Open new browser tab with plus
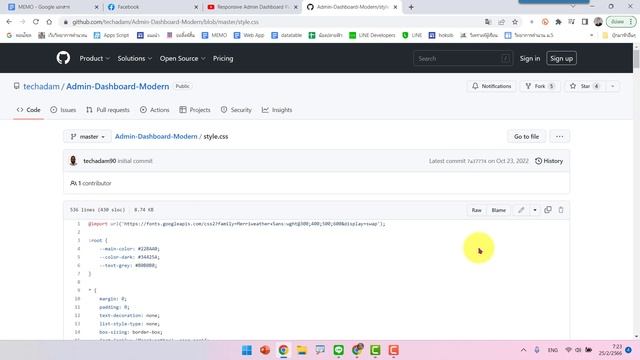Screen dimensions: 640x360 click(411, 7)
